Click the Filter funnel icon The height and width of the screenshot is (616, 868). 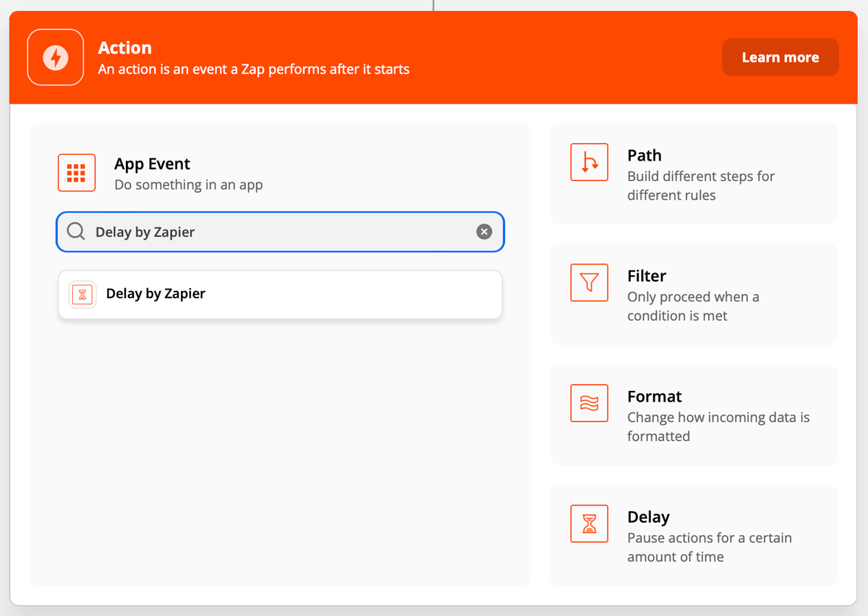click(x=590, y=282)
